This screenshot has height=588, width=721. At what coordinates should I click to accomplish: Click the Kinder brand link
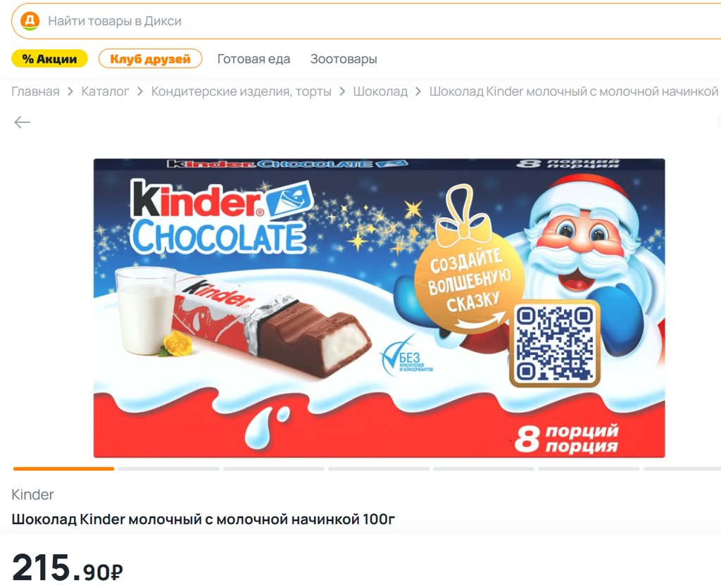click(x=32, y=494)
